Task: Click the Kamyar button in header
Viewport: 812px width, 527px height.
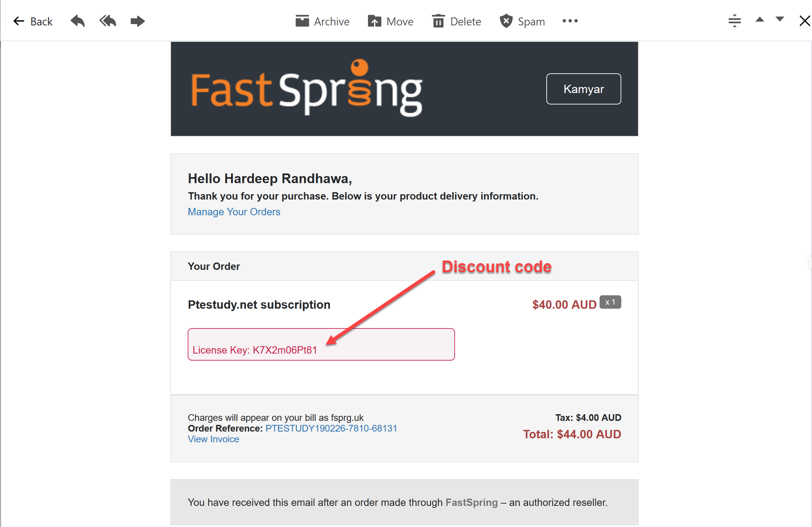Action: click(583, 89)
